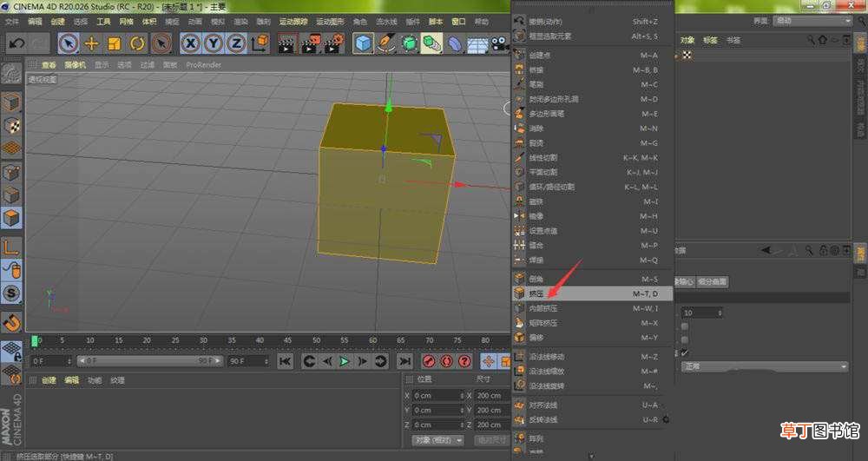Screen dimensions: 868x461
Task: Toggle the Z axis lock
Action: (x=236, y=43)
